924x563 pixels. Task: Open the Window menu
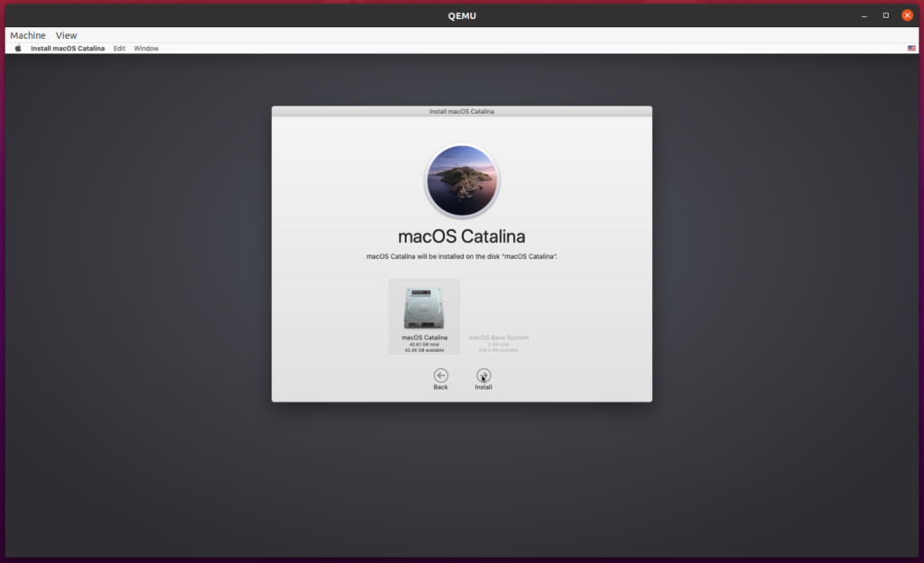(x=145, y=48)
